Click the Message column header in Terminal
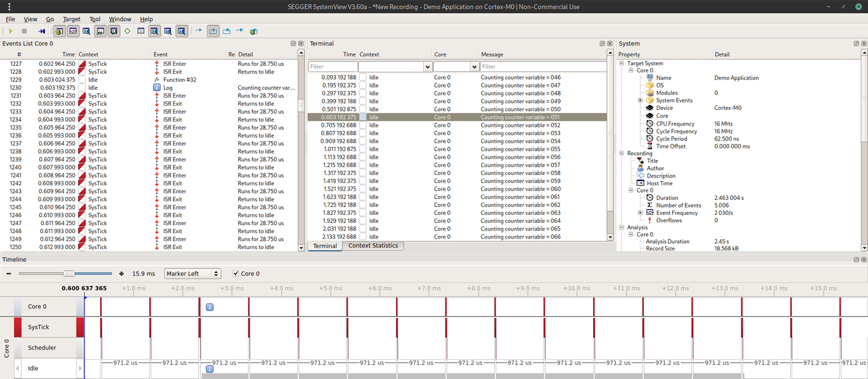Image resolution: width=868 pixels, height=379 pixels. [492, 54]
